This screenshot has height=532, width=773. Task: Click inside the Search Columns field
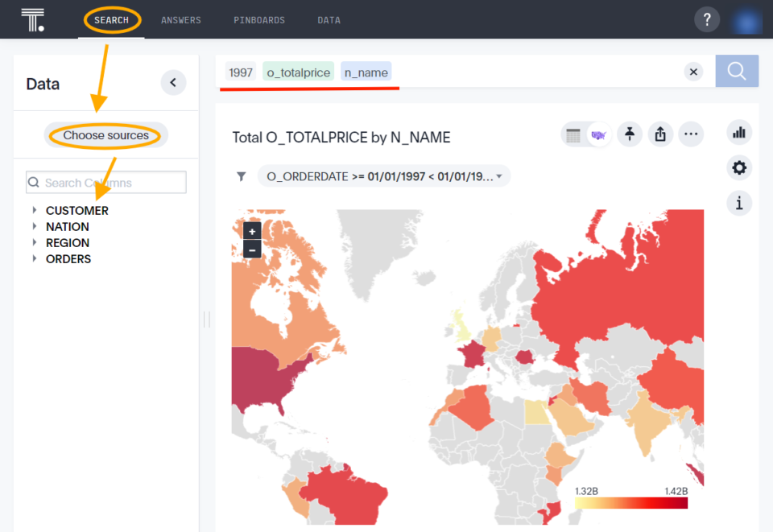[x=105, y=182]
